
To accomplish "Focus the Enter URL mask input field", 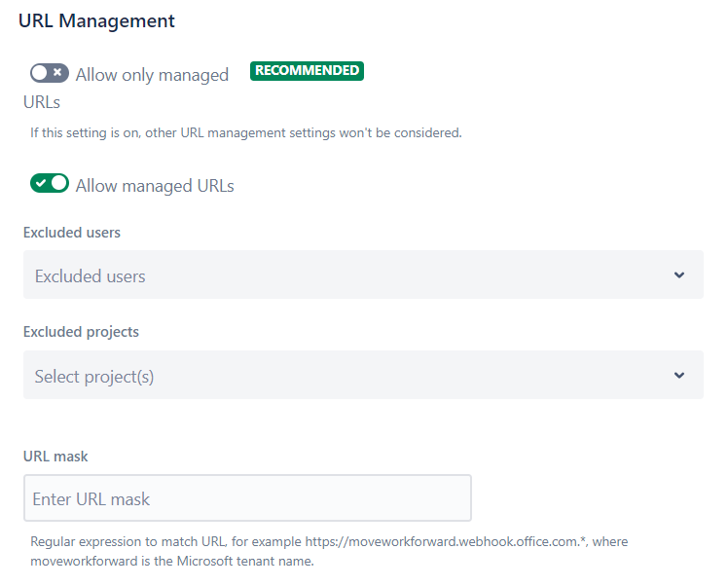I will [x=247, y=498].
